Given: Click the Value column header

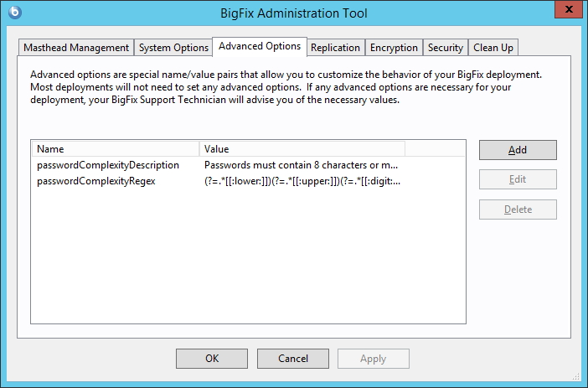Looking at the screenshot, I should tap(302, 149).
